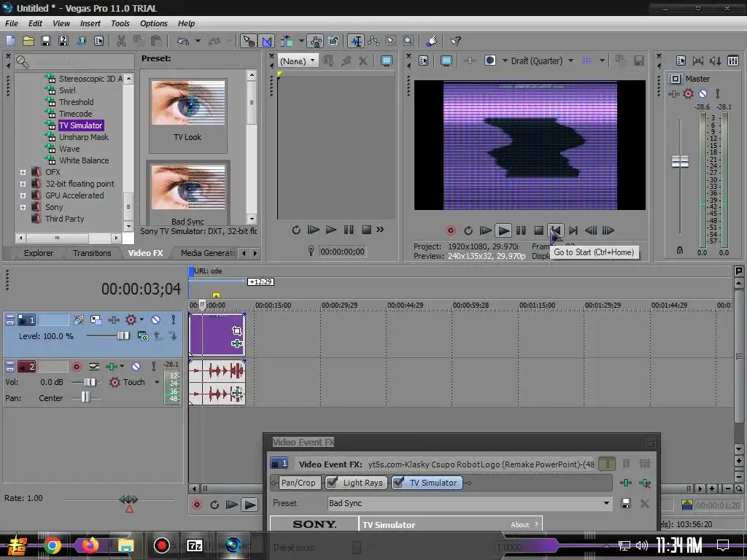The width and height of the screenshot is (747, 560).
Task: Click the Event FX icon on video clip
Action: (x=237, y=343)
